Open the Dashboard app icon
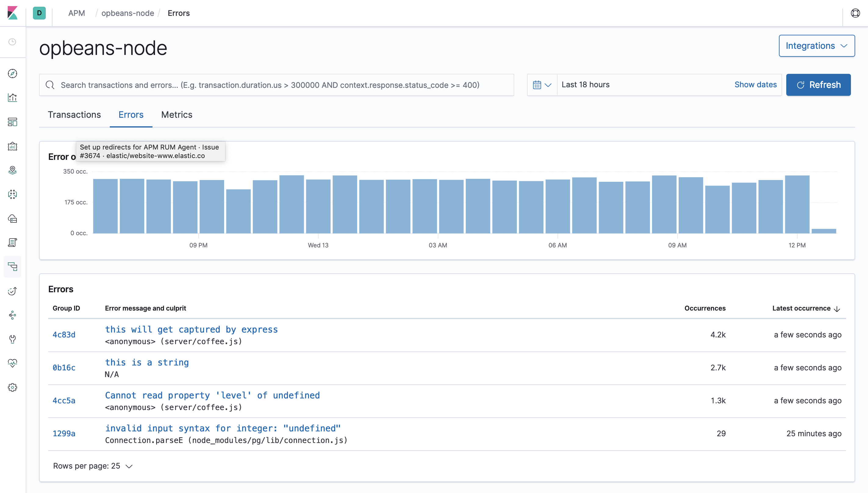868x493 pixels. point(13,122)
